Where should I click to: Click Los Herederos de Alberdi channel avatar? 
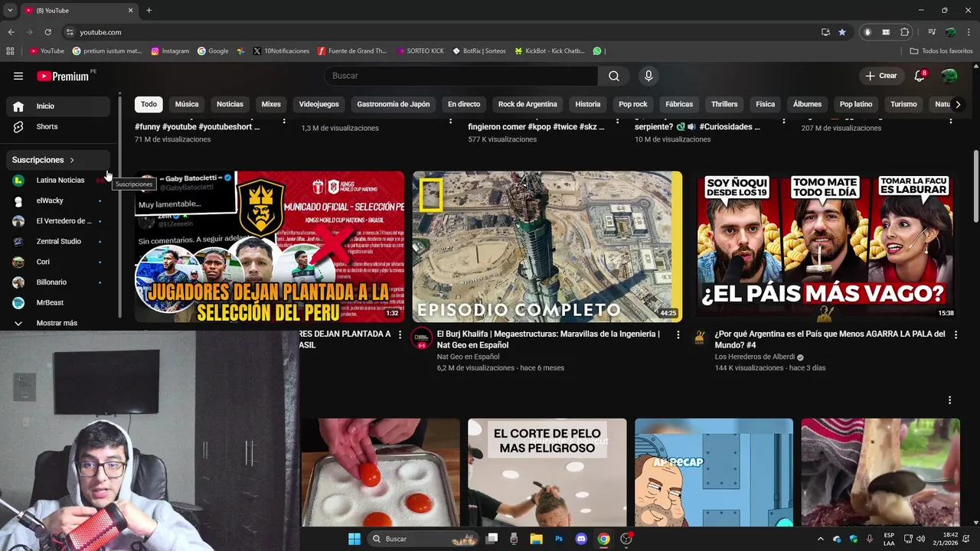pyautogui.click(x=700, y=338)
